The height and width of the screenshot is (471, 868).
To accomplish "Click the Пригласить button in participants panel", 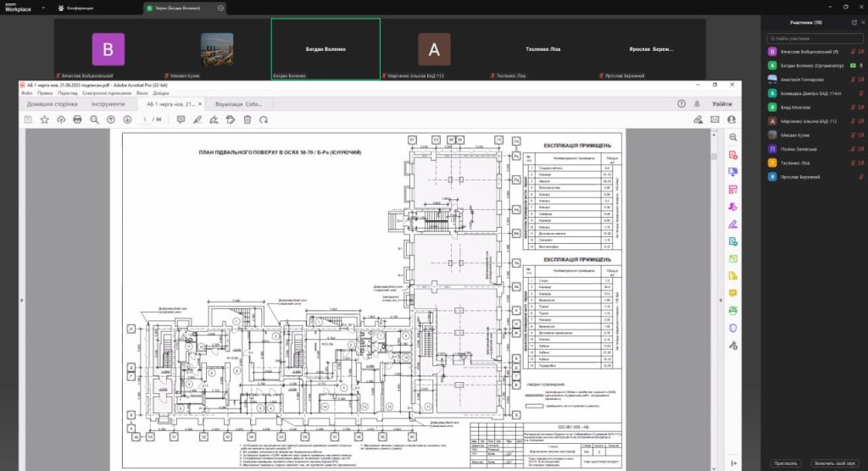I will tap(785, 463).
